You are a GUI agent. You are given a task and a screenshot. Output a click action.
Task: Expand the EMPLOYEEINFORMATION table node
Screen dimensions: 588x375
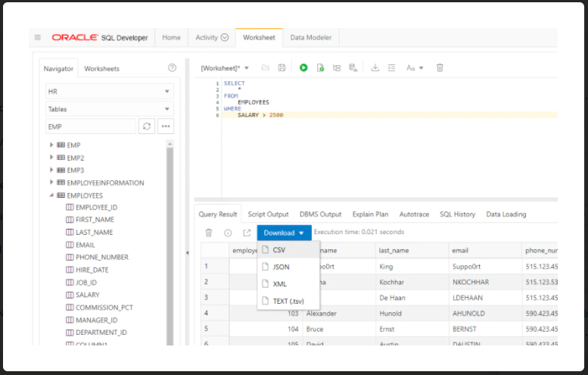[x=51, y=183]
